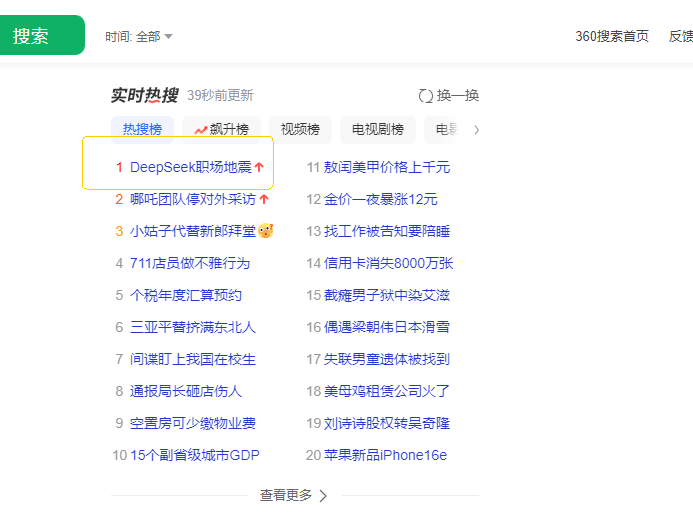This screenshot has width=693, height=526.
Task: Open the 时间: 全部 time filter dropdown
Action: (139, 37)
